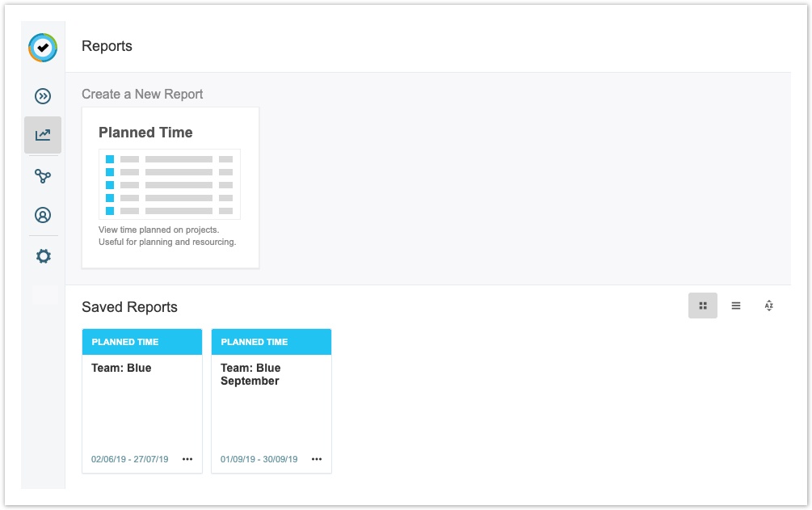
Task: Open the Team: Blue saved report
Action: (x=121, y=368)
